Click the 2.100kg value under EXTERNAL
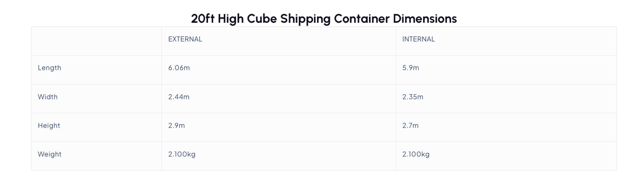 pos(182,154)
